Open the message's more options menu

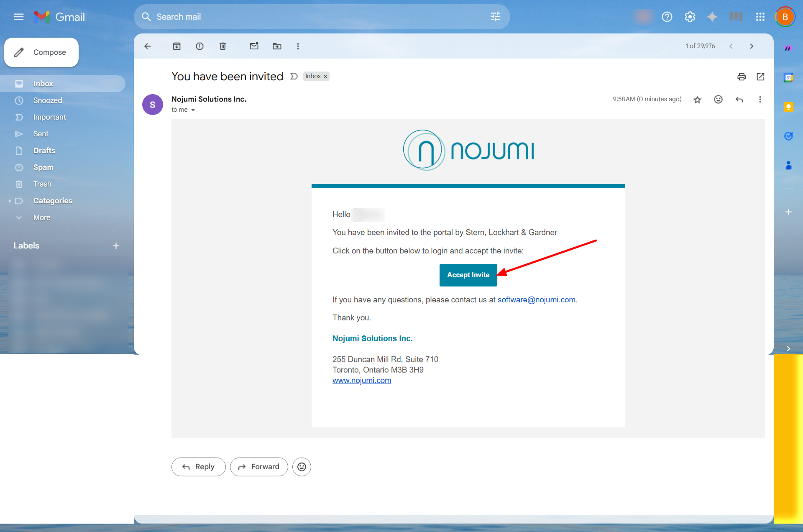(x=760, y=100)
